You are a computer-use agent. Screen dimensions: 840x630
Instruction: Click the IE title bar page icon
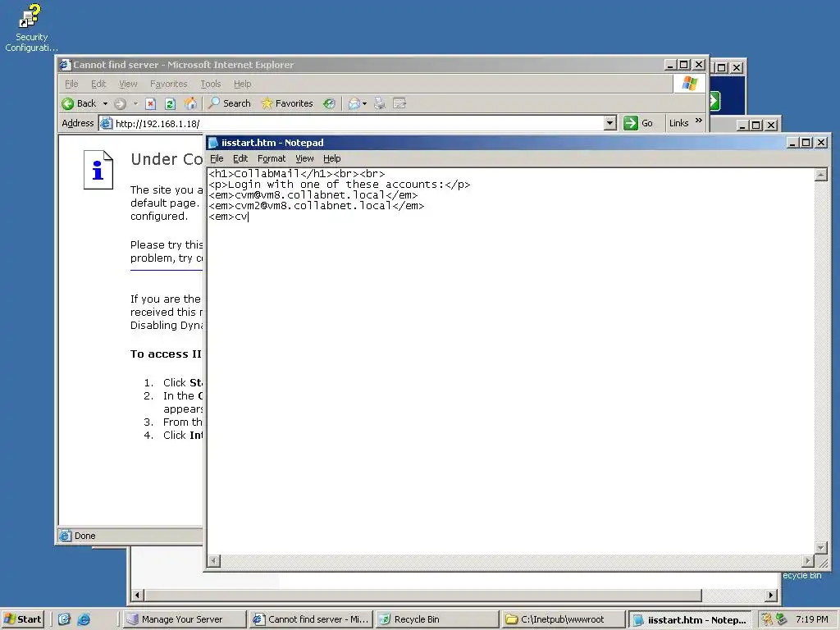point(65,65)
